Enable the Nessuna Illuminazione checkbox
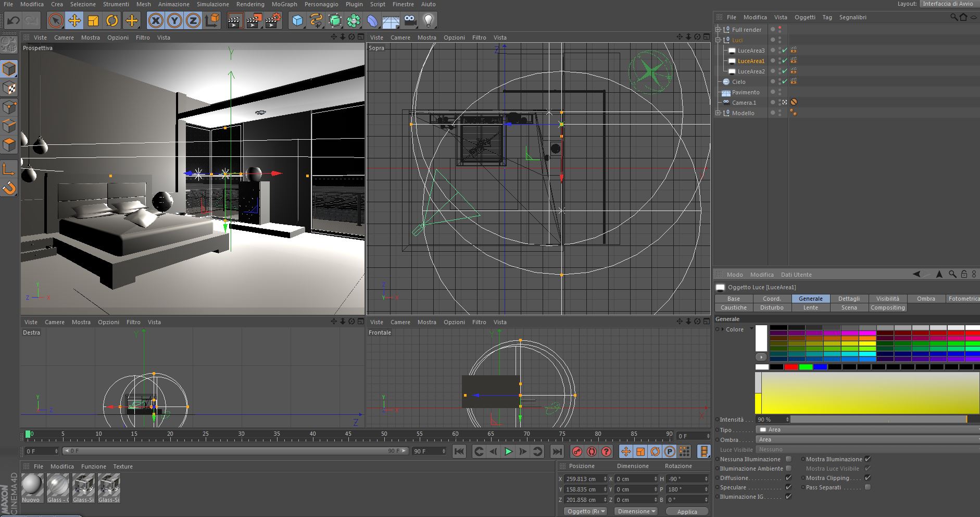The width and height of the screenshot is (980, 517). click(788, 459)
